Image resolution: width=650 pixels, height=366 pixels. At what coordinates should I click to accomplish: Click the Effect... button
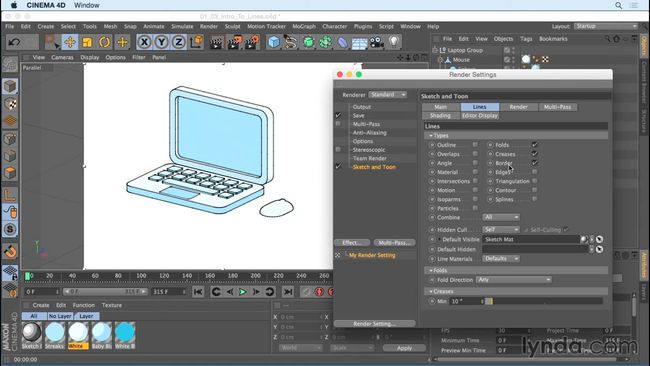click(352, 242)
